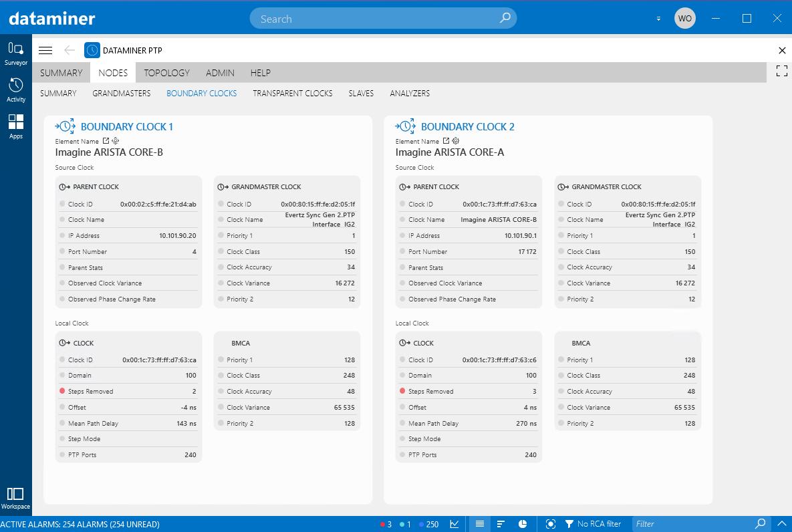Click the Offset value -4 ns
The height and width of the screenshot is (532, 792).
(188, 407)
